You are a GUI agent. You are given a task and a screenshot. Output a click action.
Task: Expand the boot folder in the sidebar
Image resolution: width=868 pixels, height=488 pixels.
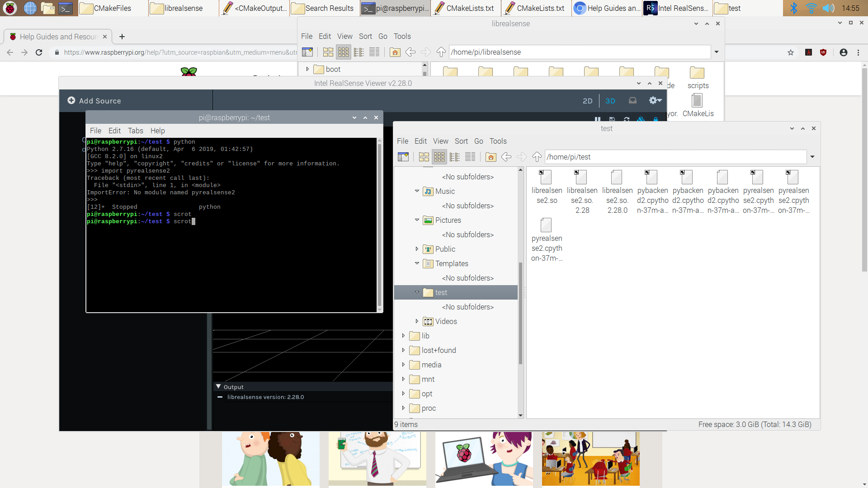click(x=307, y=69)
